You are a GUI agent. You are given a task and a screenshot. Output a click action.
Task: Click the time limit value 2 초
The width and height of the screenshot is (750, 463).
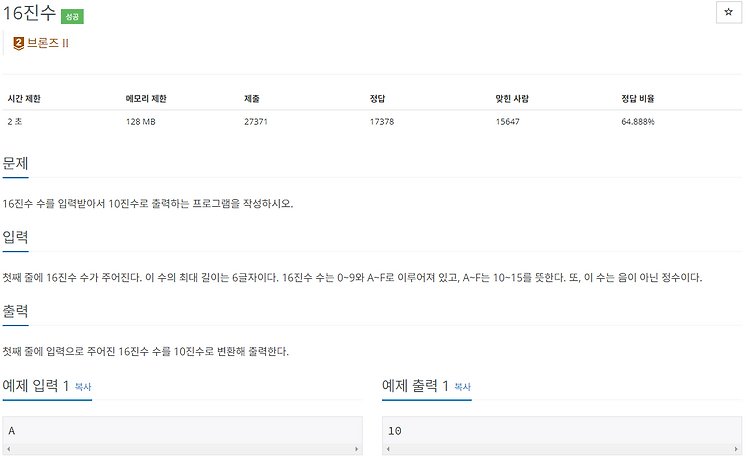coord(14,121)
